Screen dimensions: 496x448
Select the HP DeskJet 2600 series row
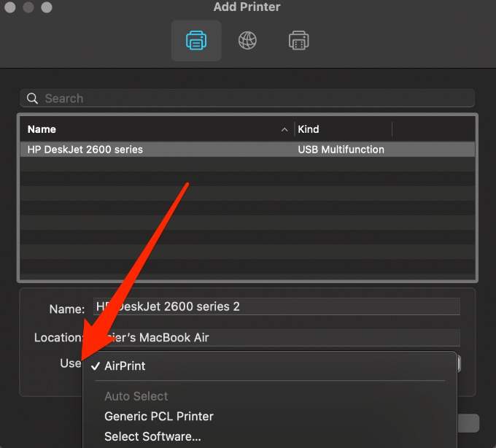pos(247,150)
